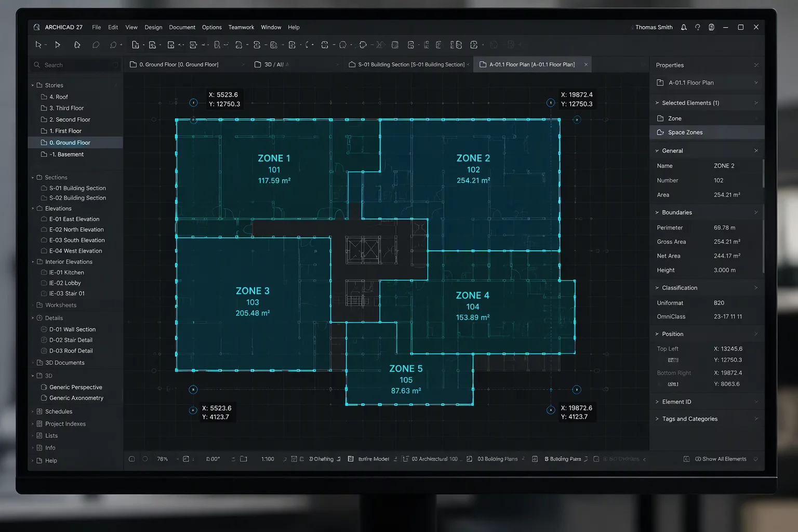This screenshot has width=798, height=532.
Task: Click the 78% zoom value
Action: point(162,459)
